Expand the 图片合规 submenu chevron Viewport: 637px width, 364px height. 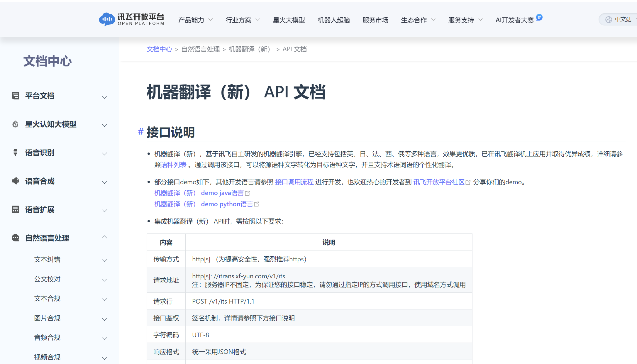pos(104,319)
